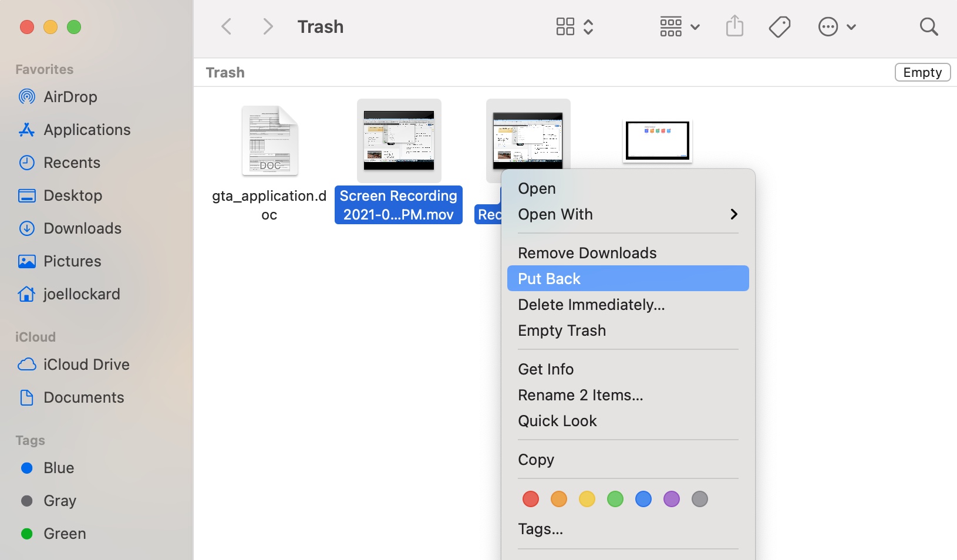The width and height of the screenshot is (957, 560).
Task: Choose Put Back from context menu
Action: pos(628,278)
